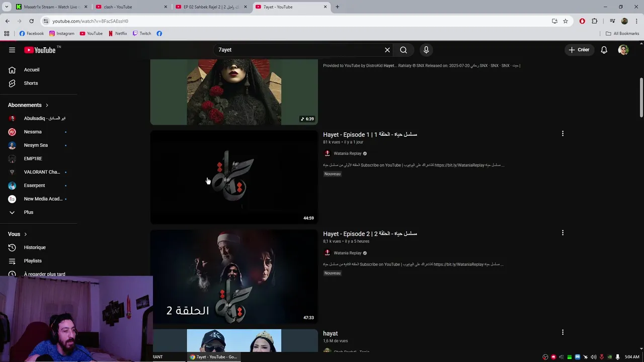Open the Hayet Episode 1 video title
This screenshot has width=644, height=362.
[370, 134]
